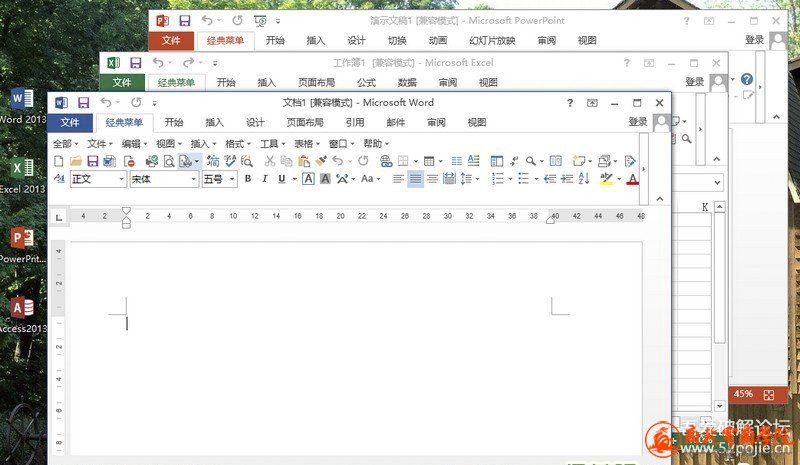This screenshot has height=465, width=800.
Task: Toggle Underline formatting U button
Action: (x=282, y=179)
